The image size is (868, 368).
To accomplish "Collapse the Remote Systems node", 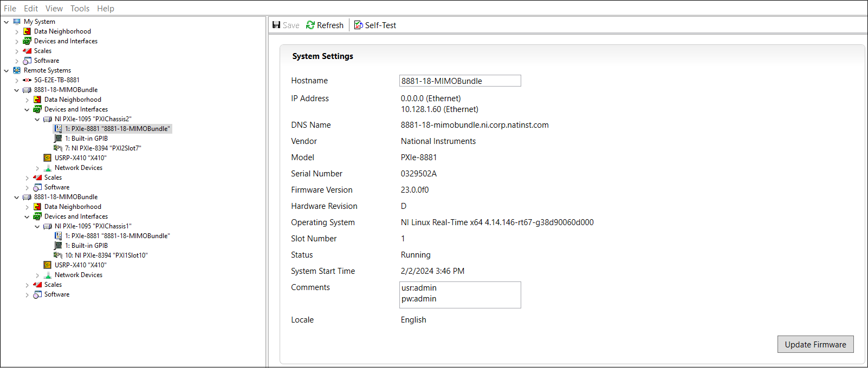I will (x=7, y=71).
